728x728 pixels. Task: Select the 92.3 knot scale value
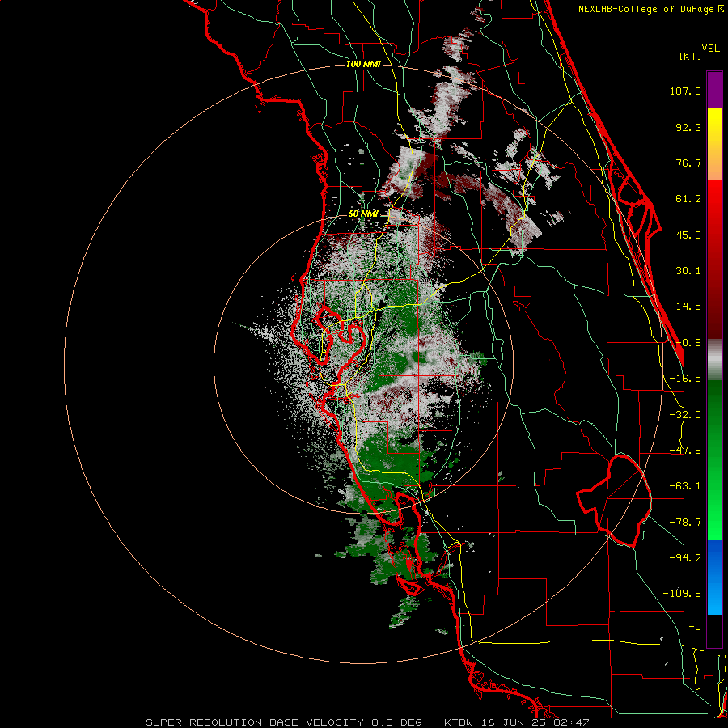tap(688, 127)
